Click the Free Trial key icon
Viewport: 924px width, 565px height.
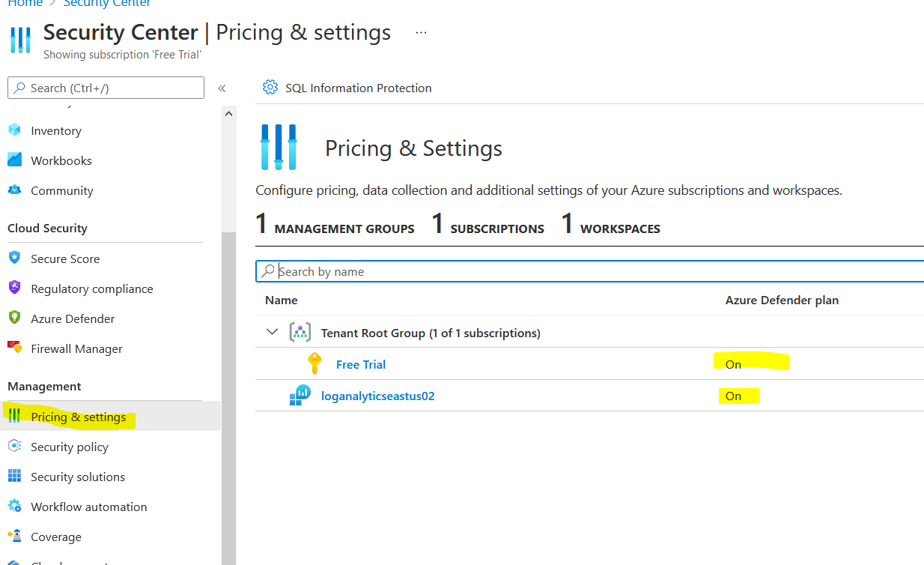[x=314, y=364]
